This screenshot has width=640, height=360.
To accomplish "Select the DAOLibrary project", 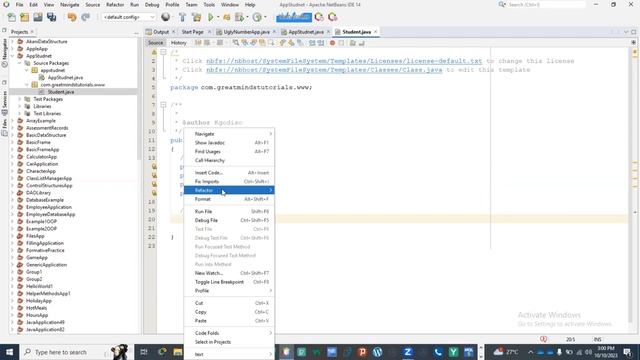I will [38, 193].
